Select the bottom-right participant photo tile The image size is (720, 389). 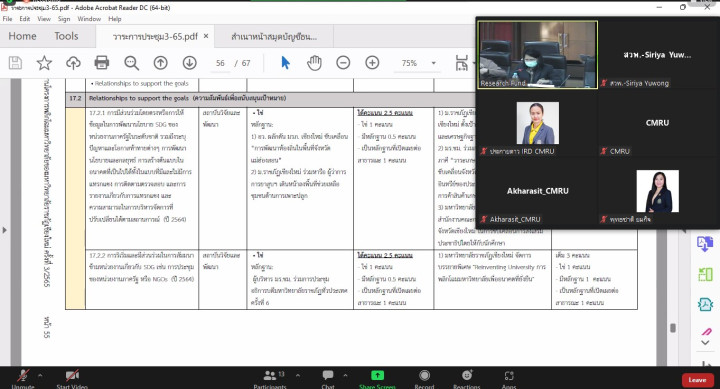(x=658, y=191)
